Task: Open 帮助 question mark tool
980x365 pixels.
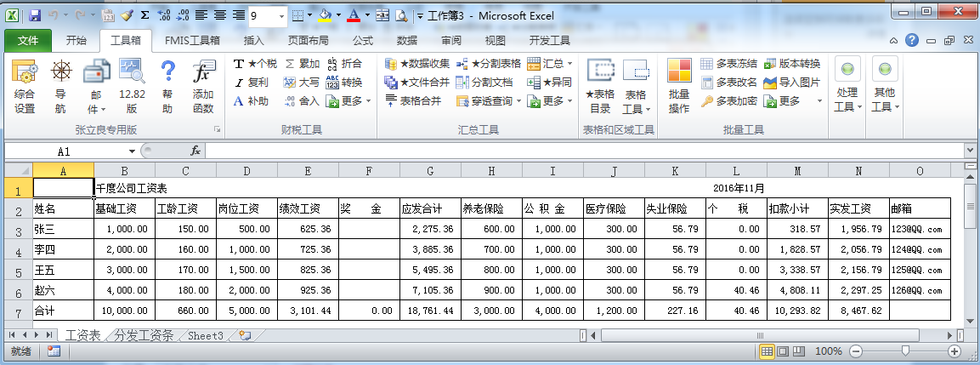Action: click(167, 87)
